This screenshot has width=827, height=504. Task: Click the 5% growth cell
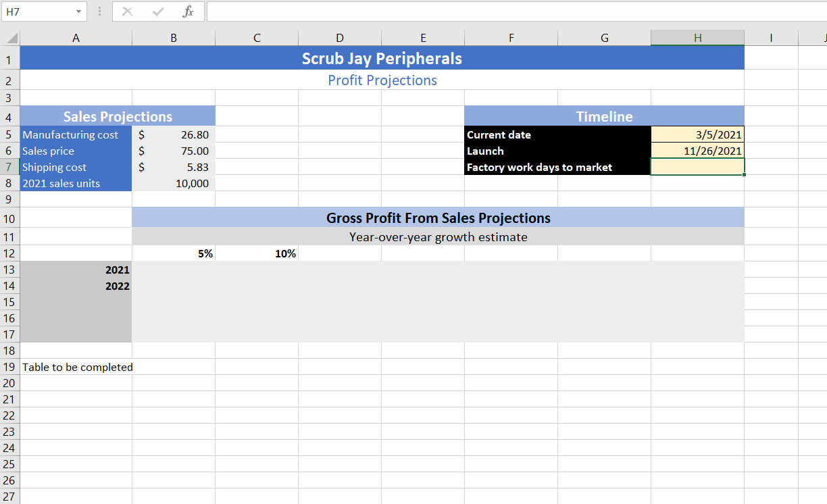point(174,253)
